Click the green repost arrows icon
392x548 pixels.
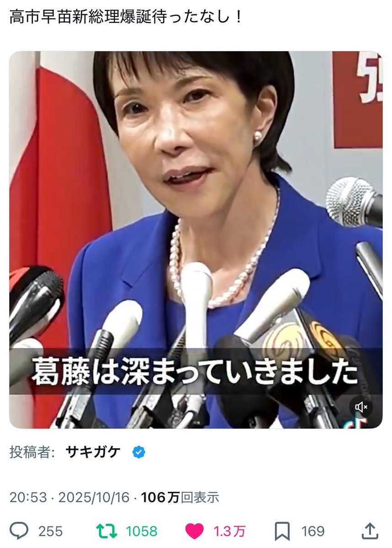(x=106, y=531)
